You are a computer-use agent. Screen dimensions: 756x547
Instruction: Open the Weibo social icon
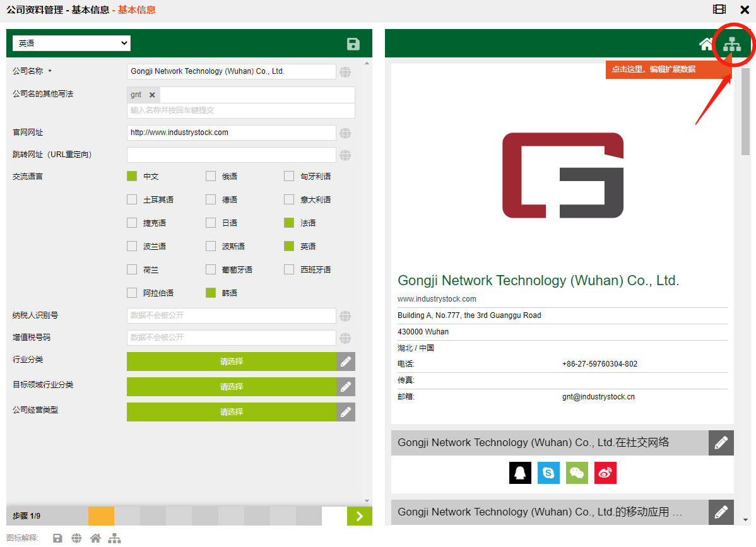[x=605, y=473]
